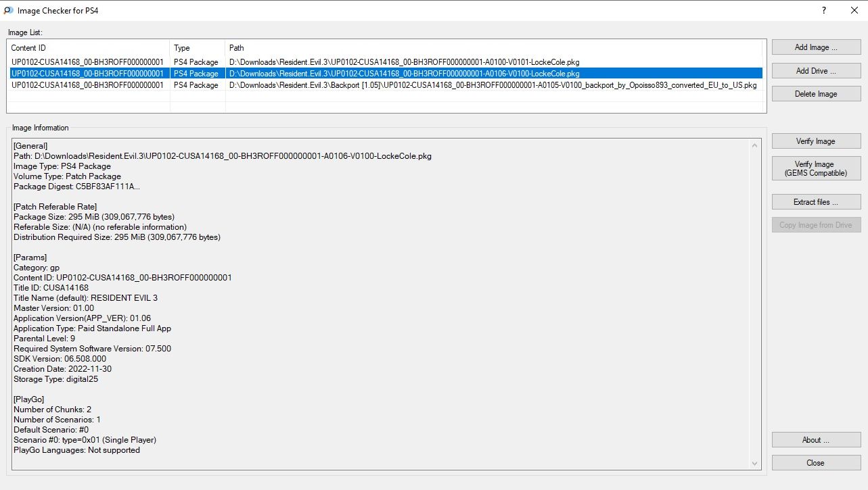Click the Image Type: PS4 Package line
The height and width of the screenshot is (490, 868).
coord(62,166)
